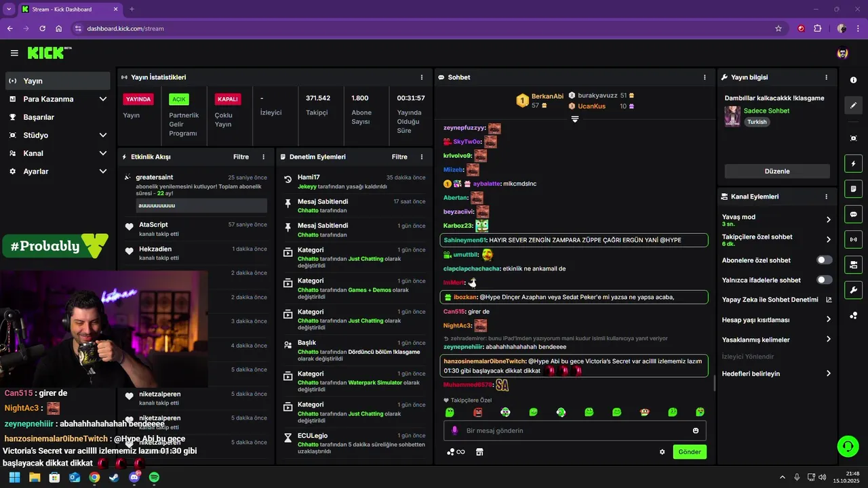Open Yayın bilgisi three-dot menu
Viewport: 868px width, 488px height.
pos(826,77)
